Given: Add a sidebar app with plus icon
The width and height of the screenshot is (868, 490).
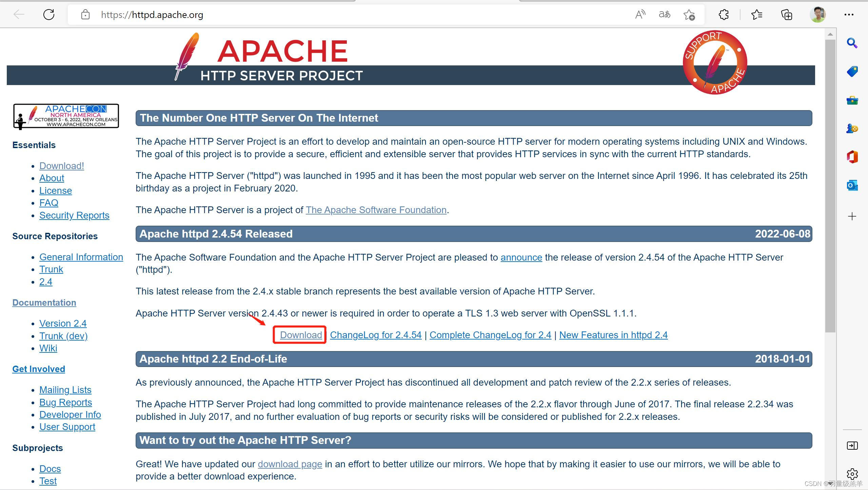Looking at the screenshot, I should [x=852, y=216].
